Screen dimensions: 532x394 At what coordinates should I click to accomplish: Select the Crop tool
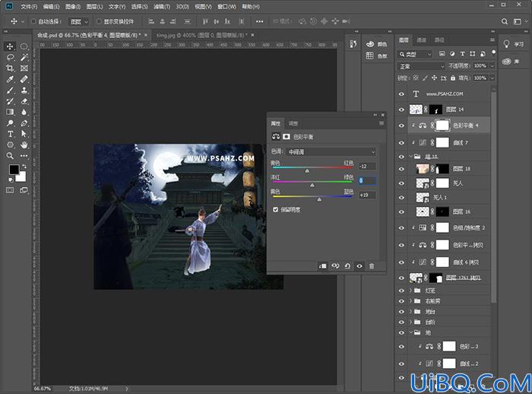point(10,68)
